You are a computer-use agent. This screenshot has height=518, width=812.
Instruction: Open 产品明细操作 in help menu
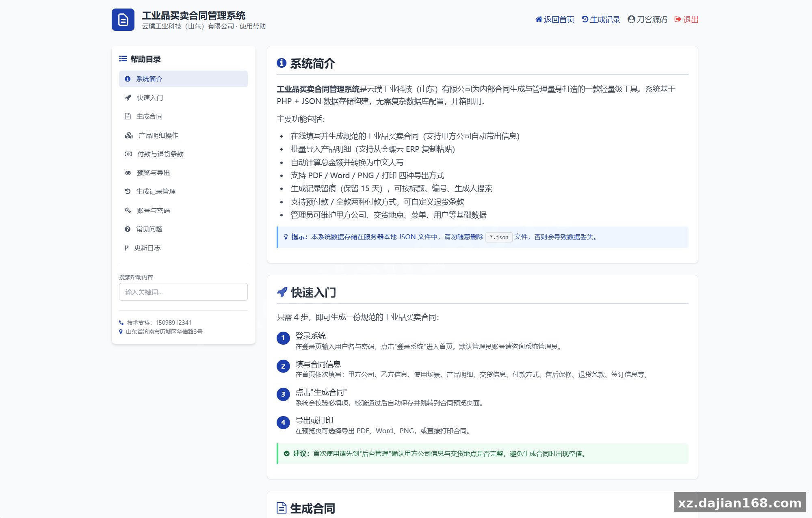(183, 136)
